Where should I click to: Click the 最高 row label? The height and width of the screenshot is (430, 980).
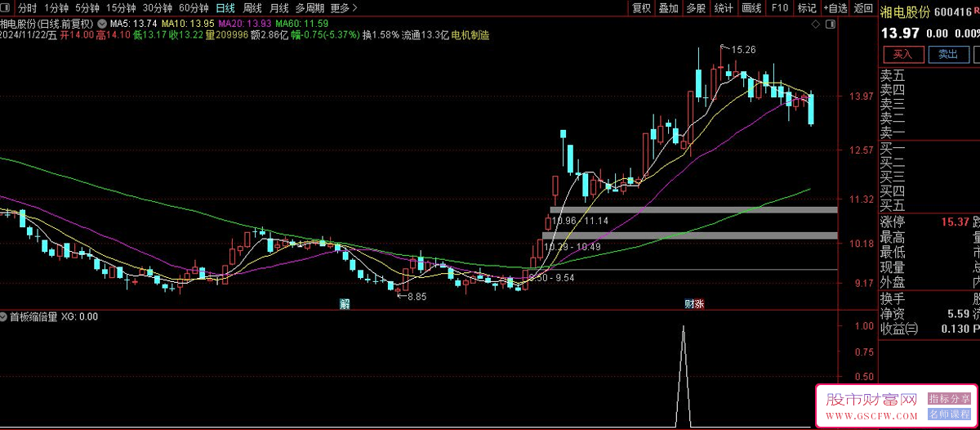893,237
